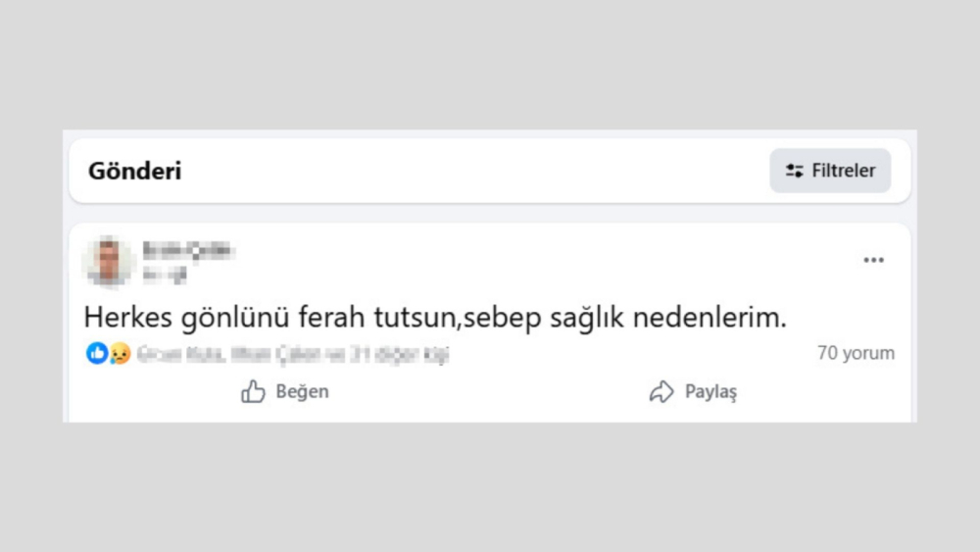Click the sliders icon in Filtreler button
This screenshot has width=980, height=552.
(795, 172)
